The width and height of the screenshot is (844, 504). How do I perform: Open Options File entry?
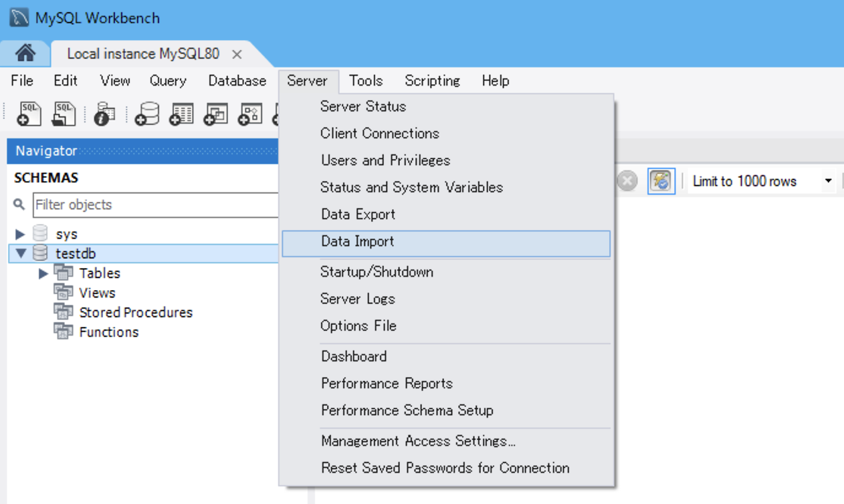click(x=446, y=326)
